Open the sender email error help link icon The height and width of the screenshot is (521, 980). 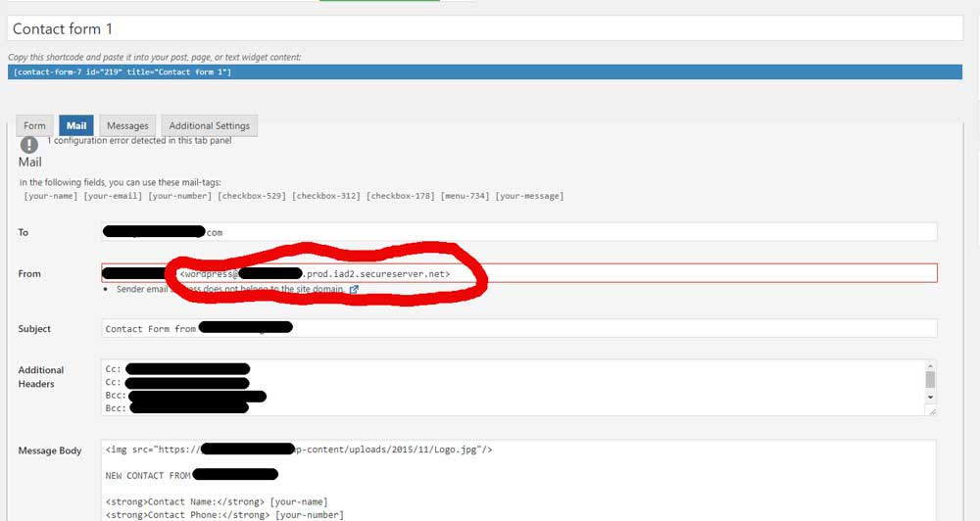click(x=354, y=289)
